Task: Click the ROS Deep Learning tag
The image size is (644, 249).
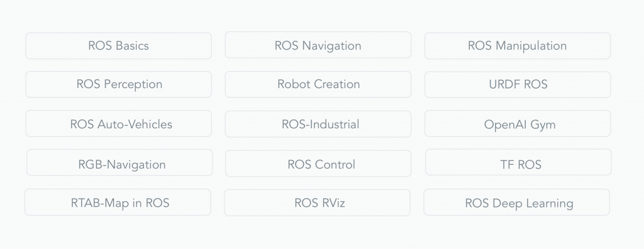Action: [517, 202]
